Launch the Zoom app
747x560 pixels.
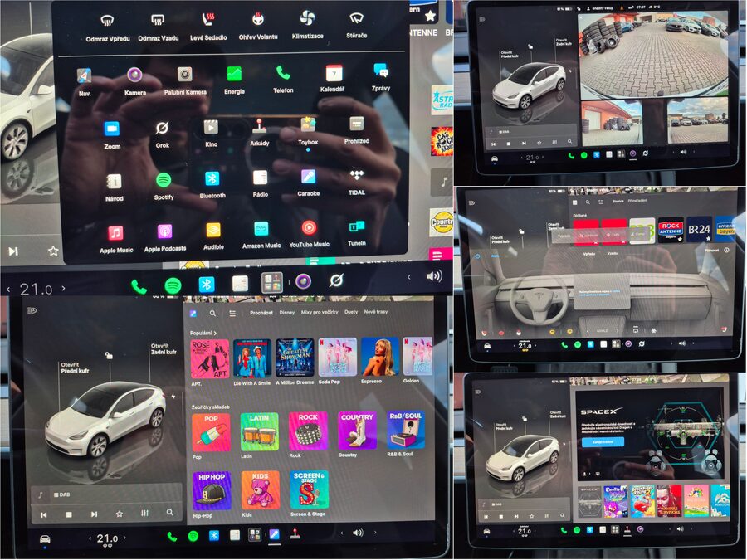(x=112, y=129)
